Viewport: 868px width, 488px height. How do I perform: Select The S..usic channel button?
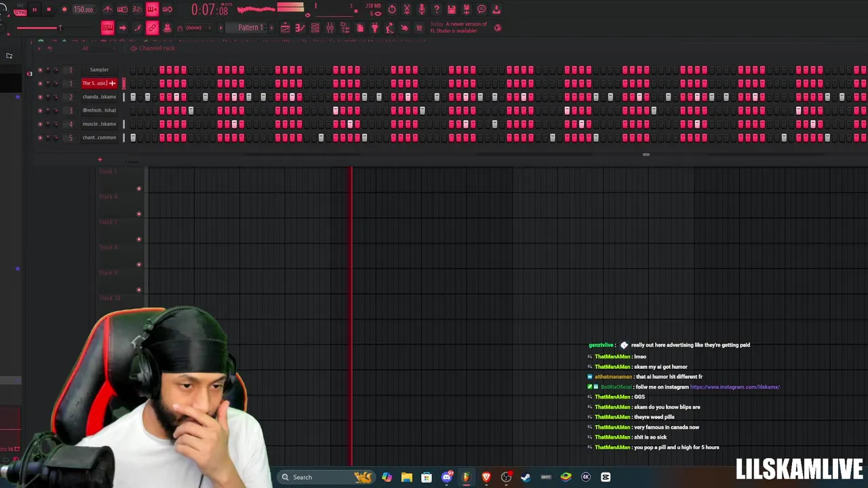point(99,83)
